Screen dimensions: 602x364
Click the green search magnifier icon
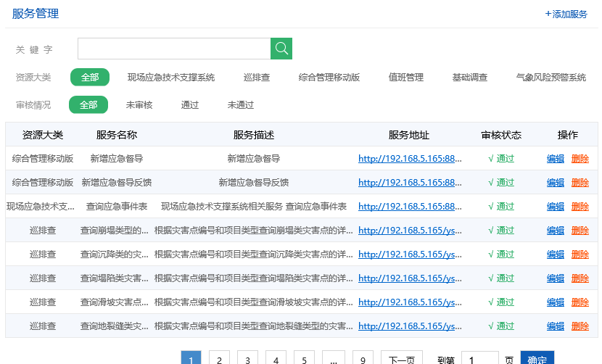click(281, 49)
